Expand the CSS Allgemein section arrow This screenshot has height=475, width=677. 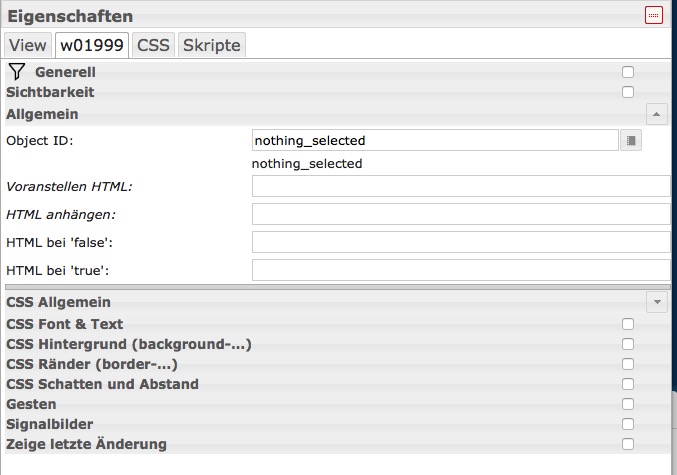tap(657, 301)
